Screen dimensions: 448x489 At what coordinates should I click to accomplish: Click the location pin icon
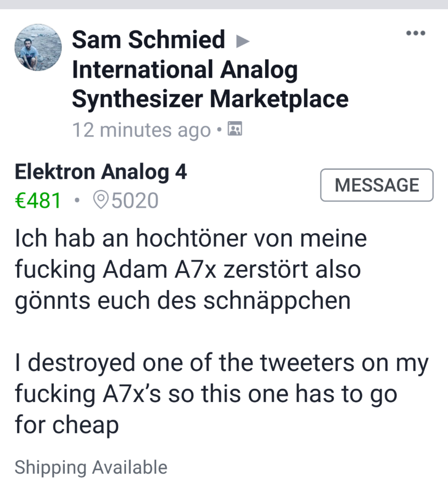coord(101,199)
